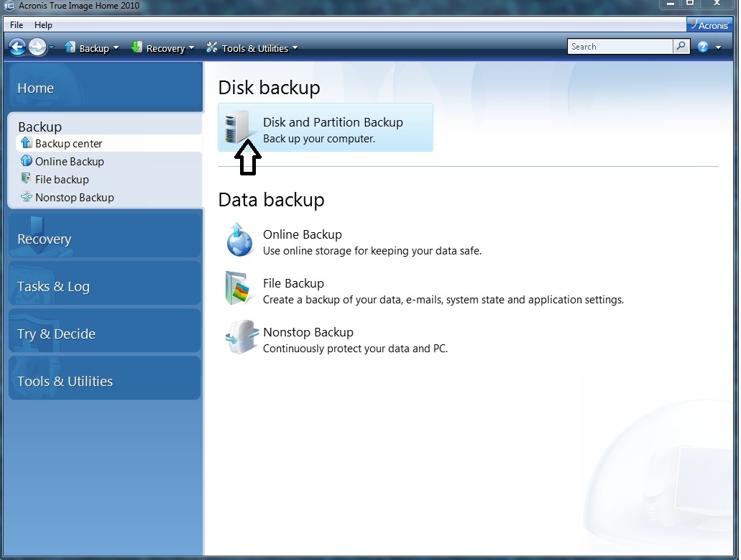The width and height of the screenshot is (741, 560).
Task: Click the search magnifier button
Action: point(681,46)
